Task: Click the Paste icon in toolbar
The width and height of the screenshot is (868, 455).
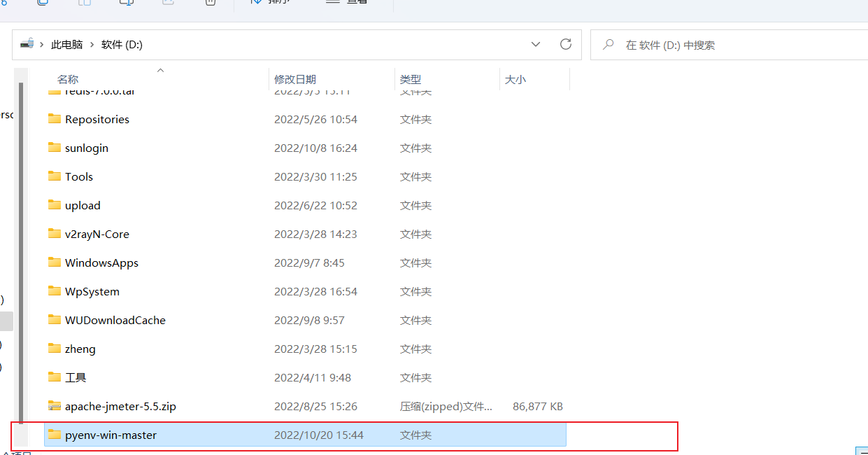Action: click(84, 3)
